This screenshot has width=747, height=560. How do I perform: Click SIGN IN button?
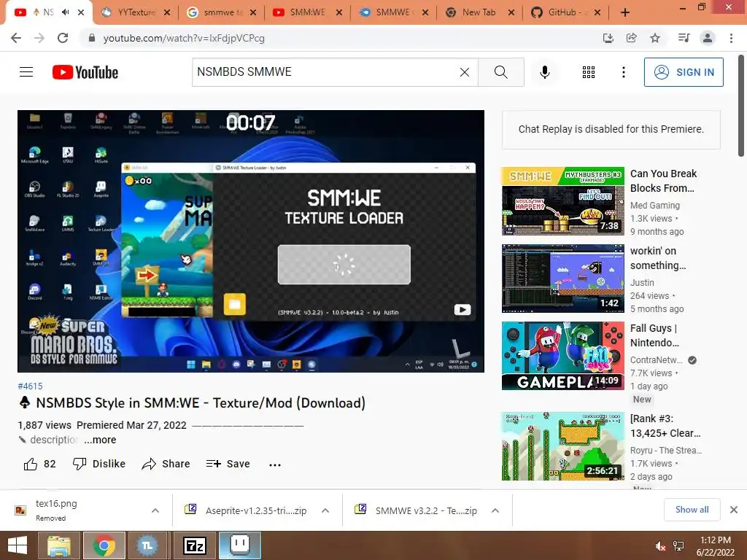click(684, 72)
